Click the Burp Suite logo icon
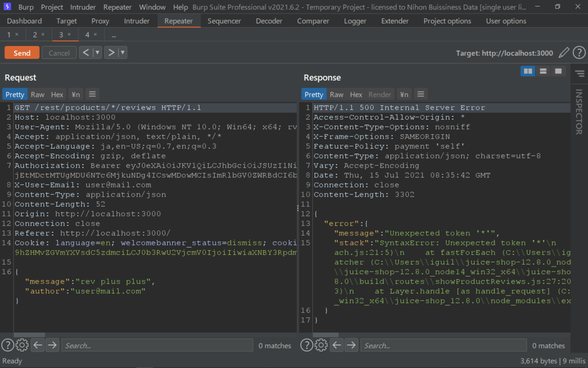 pyautogui.click(x=7, y=7)
